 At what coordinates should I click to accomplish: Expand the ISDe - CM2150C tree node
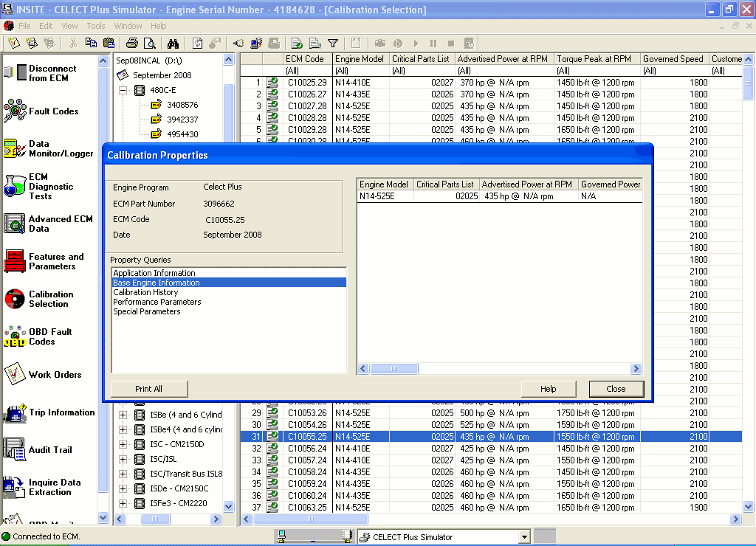(123, 488)
